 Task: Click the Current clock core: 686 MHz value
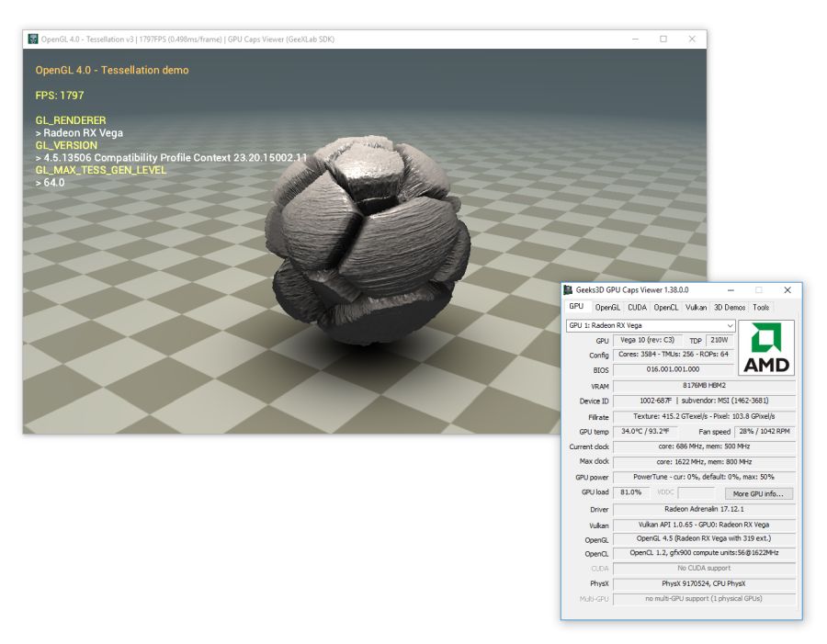click(x=704, y=446)
